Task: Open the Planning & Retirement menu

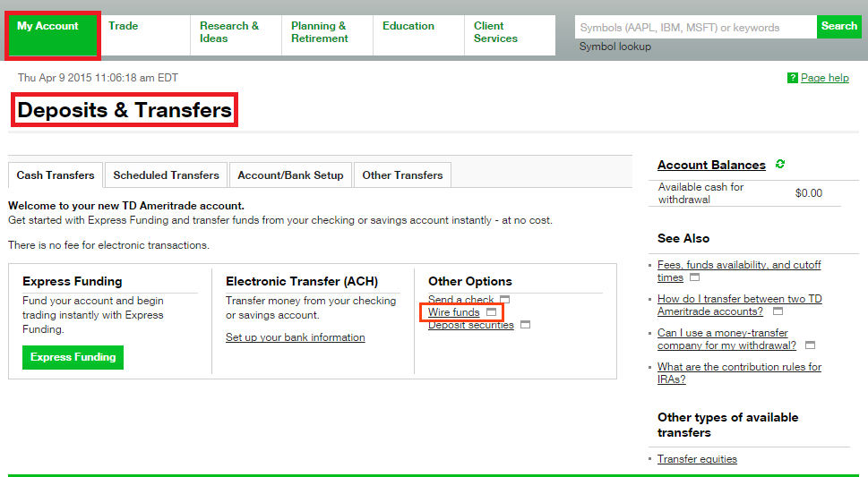Action: [327, 36]
